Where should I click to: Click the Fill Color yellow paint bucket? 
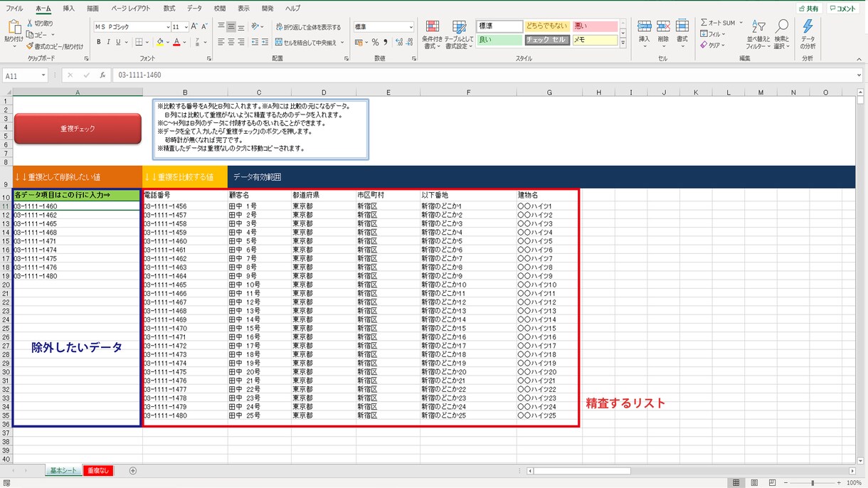pos(159,43)
